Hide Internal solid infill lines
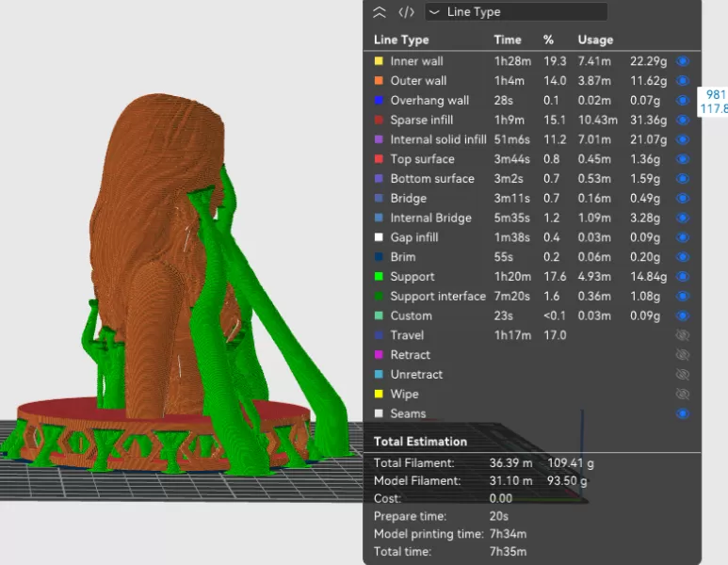728x565 pixels. click(x=683, y=139)
